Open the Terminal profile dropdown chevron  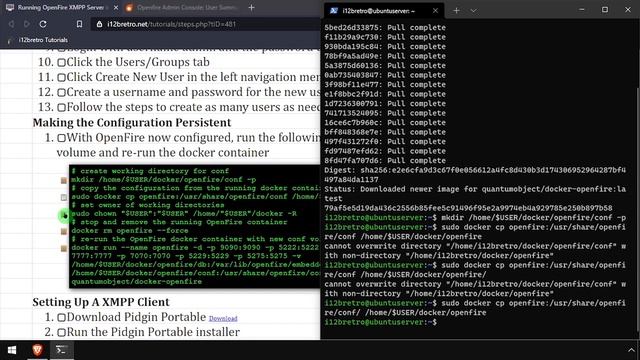473,11
